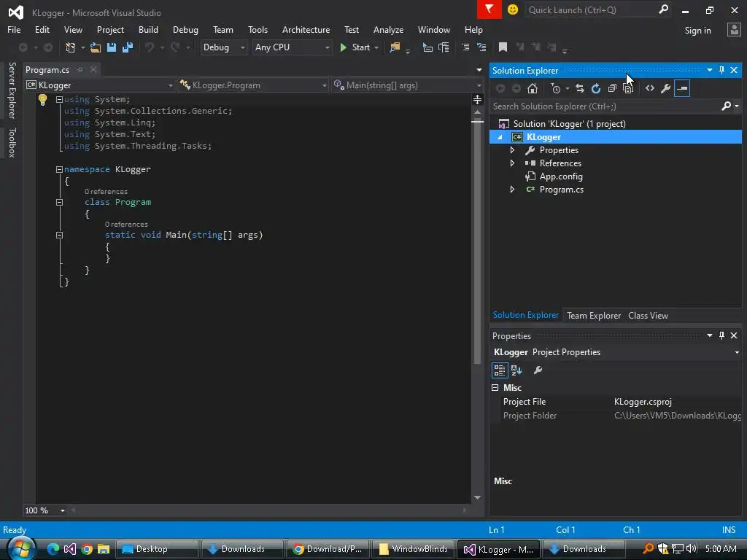Collapse the Misc category in Properties

click(495, 388)
